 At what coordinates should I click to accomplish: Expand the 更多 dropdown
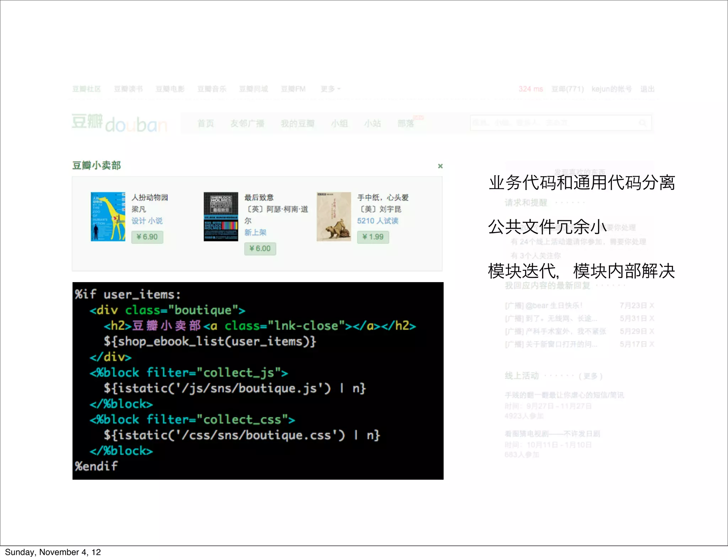(331, 89)
